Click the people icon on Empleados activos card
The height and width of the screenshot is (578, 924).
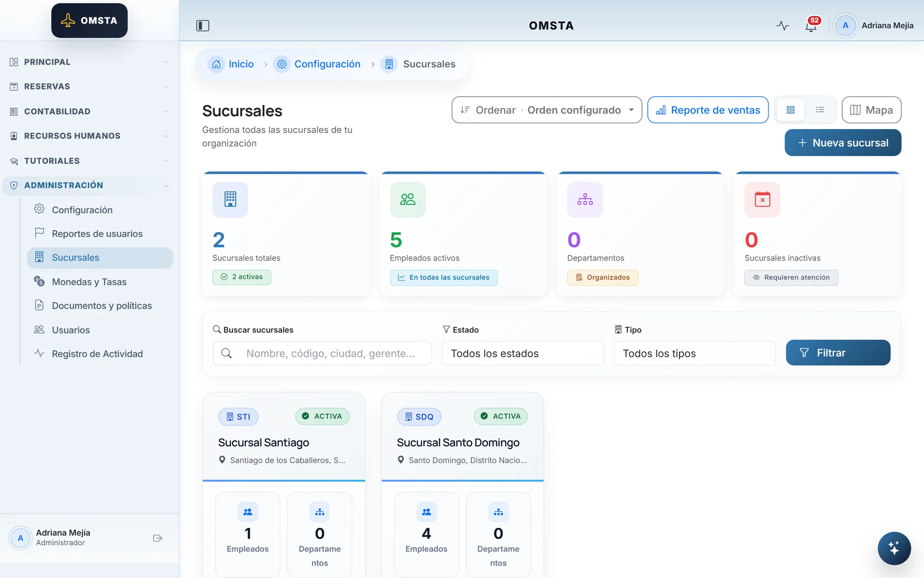point(408,199)
